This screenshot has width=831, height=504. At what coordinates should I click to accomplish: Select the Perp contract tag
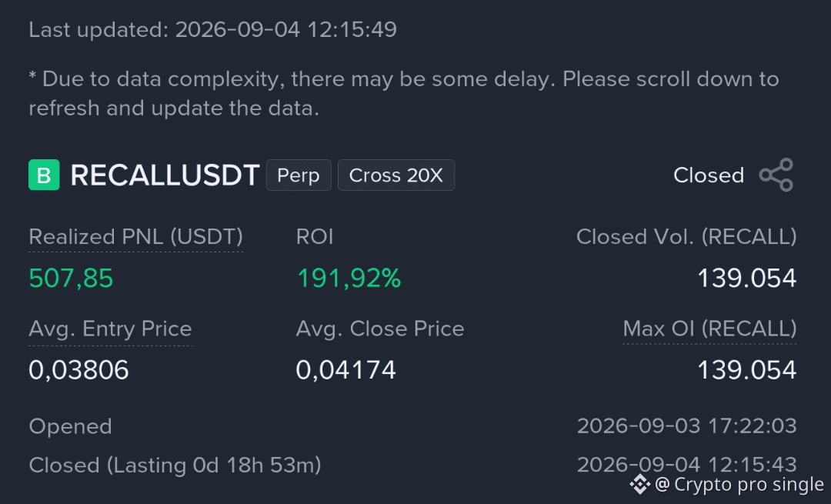pos(299,175)
